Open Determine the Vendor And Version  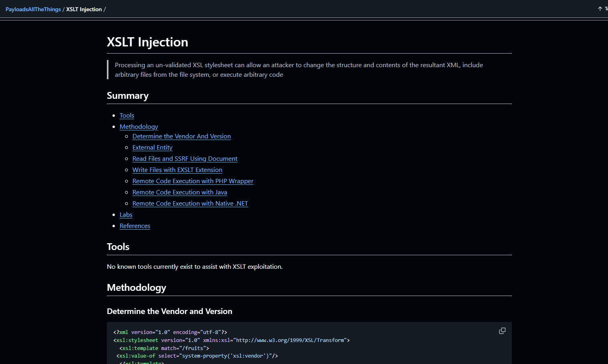pyautogui.click(x=181, y=136)
